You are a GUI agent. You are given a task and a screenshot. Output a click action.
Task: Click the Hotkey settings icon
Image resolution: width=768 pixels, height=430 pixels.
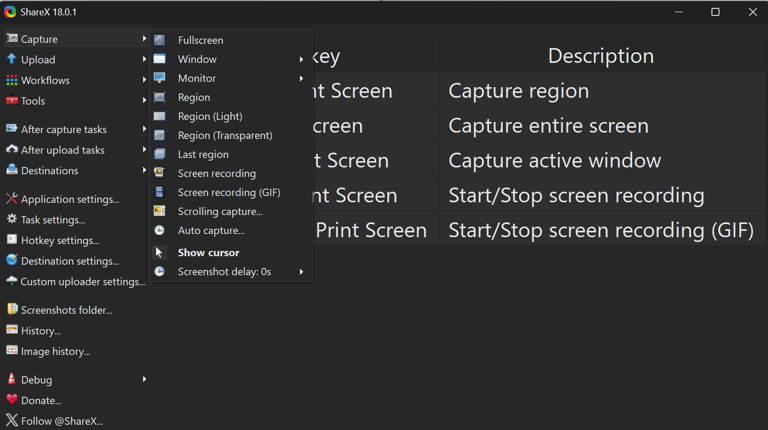(x=12, y=239)
